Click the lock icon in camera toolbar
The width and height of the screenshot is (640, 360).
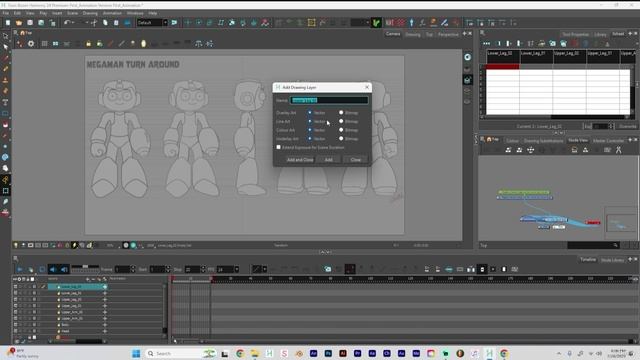(x=88, y=44)
